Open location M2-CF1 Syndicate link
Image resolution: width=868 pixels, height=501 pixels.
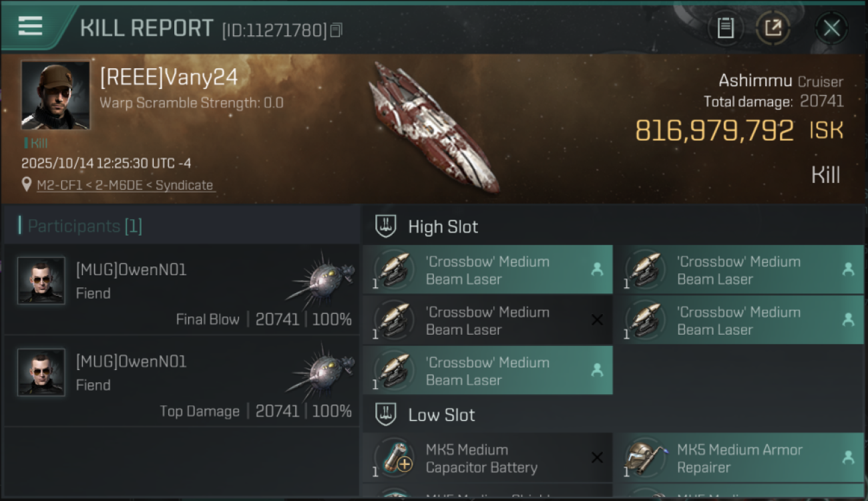coord(125,186)
